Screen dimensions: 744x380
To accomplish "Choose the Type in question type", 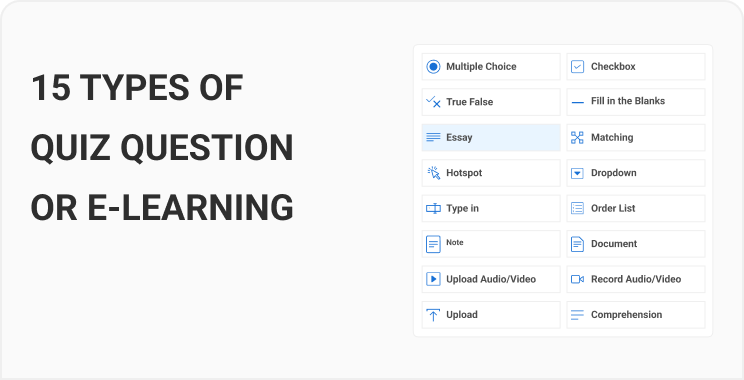I will click(491, 208).
